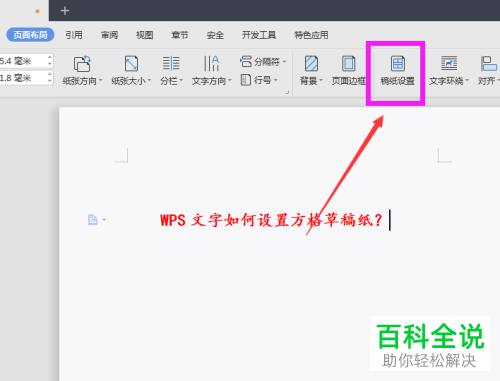Screen dimensions: 500x381
Task: Open the 开发工具 tab
Action: click(259, 35)
